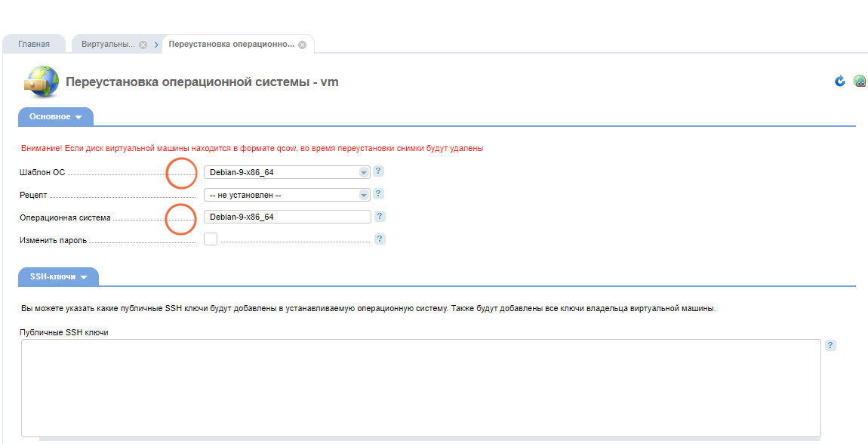Open help for Публичные SSH ключи
Viewport: 868px width, 444px height.
830,345
